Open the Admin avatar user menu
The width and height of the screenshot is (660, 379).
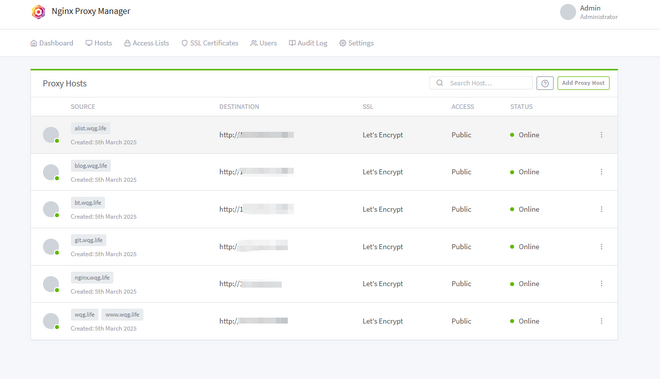point(567,12)
